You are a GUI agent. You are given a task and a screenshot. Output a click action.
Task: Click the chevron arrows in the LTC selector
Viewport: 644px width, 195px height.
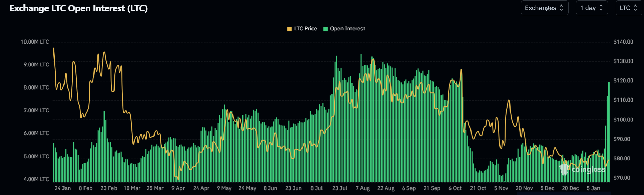pos(635,8)
